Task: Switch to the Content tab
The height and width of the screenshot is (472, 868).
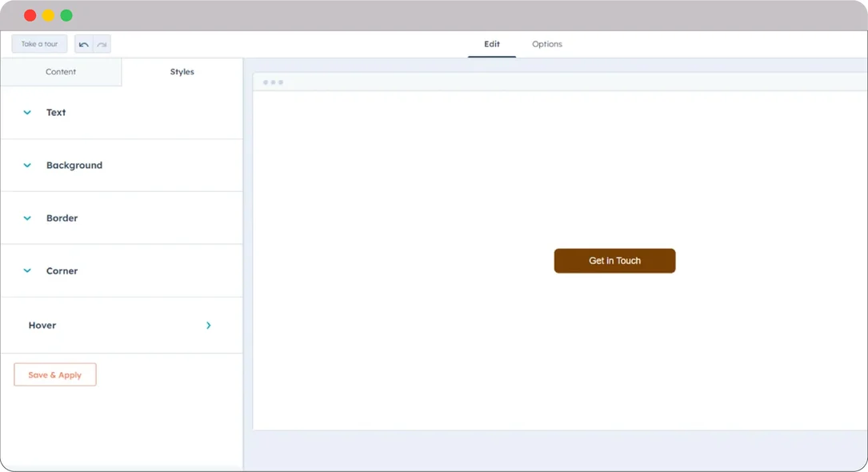Action: click(x=61, y=71)
